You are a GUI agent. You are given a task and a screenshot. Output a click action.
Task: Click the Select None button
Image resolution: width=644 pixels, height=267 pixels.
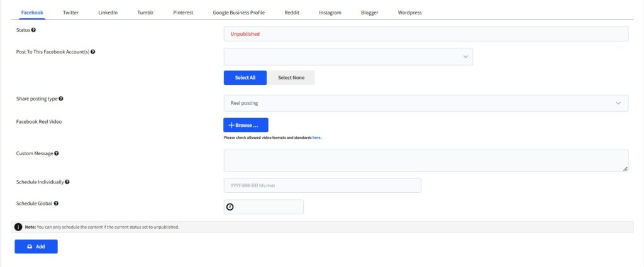(291, 77)
